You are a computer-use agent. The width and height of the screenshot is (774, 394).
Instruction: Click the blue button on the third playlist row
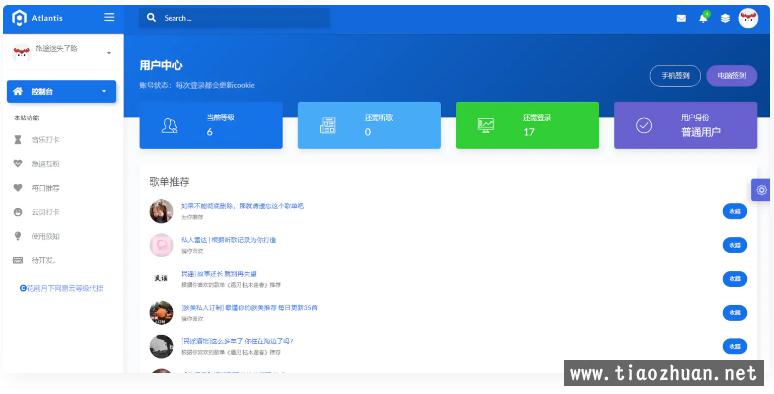point(735,278)
